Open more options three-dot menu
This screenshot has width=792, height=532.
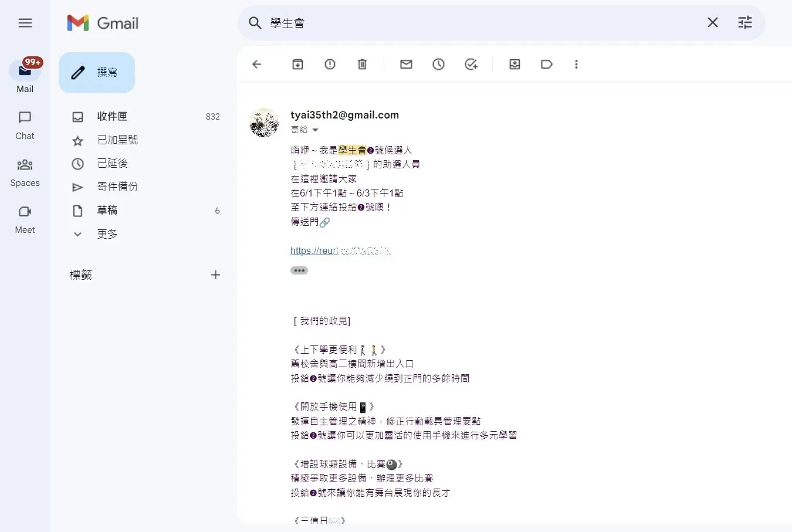tap(577, 65)
